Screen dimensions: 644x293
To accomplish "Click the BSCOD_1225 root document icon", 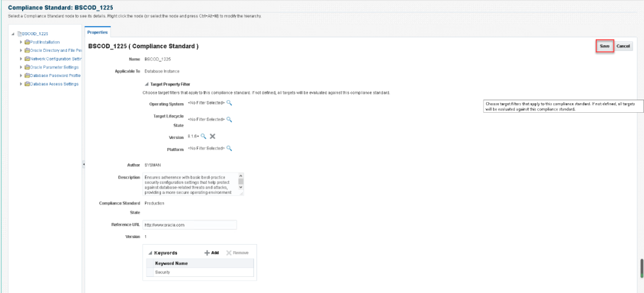I will (20, 34).
